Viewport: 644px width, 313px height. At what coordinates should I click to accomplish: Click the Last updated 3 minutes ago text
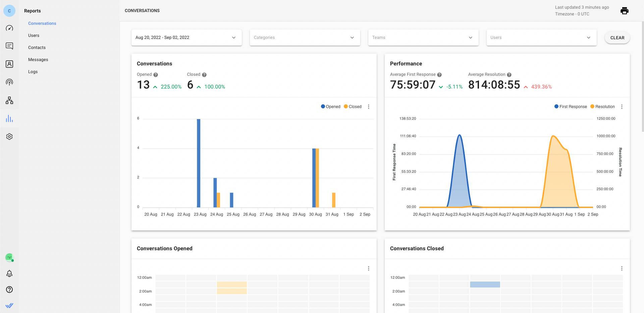click(582, 7)
